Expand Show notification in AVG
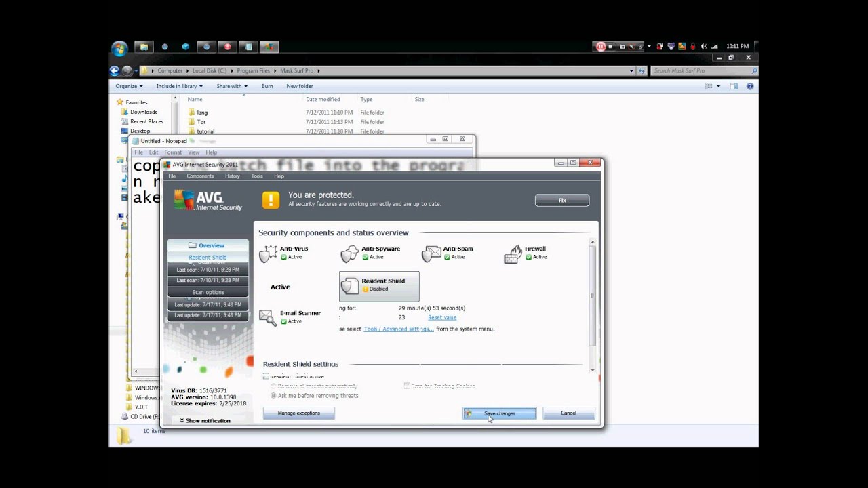The image size is (868, 488). coord(205,421)
